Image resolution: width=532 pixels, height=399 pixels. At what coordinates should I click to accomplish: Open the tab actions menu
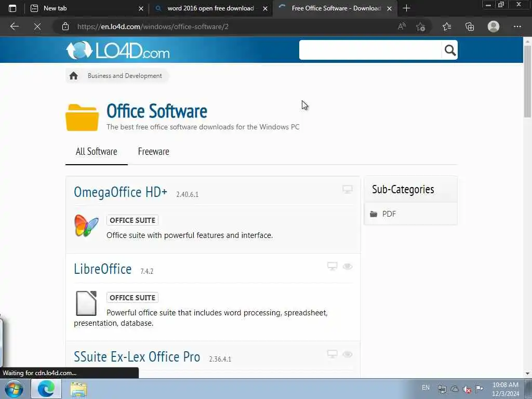pos(12,8)
